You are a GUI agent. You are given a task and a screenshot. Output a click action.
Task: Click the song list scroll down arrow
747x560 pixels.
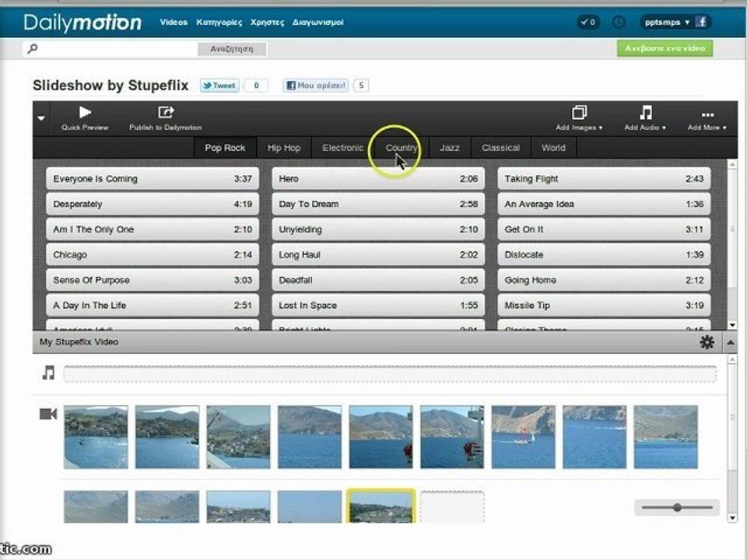tap(732, 325)
